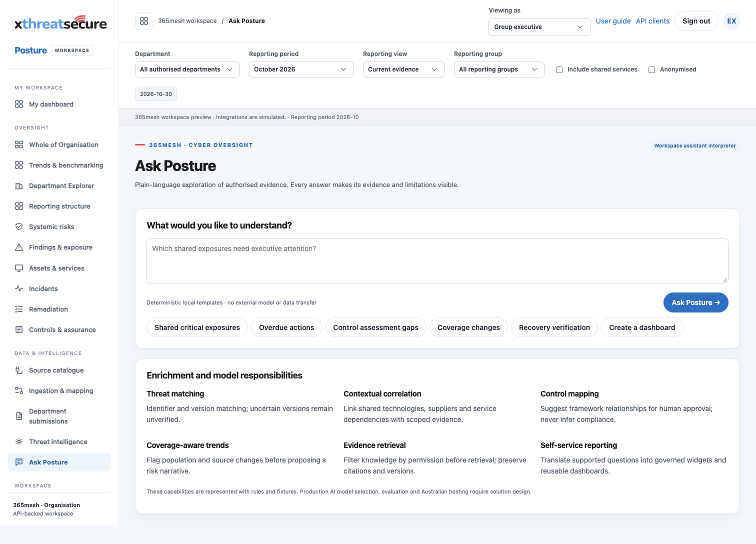Click the 365mesh workspace breadcrumb
Image resolution: width=756 pixels, height=544 pixels.
tap(187, 21)
